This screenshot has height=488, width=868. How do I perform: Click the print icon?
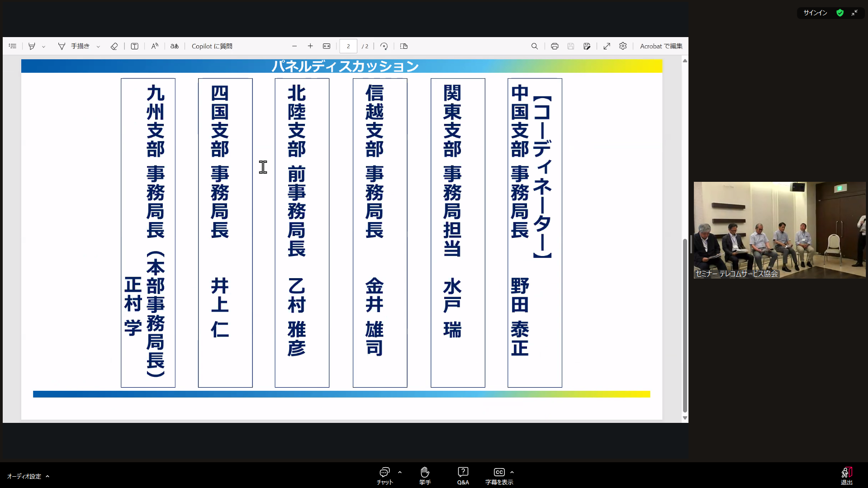(x=555, y=46)
